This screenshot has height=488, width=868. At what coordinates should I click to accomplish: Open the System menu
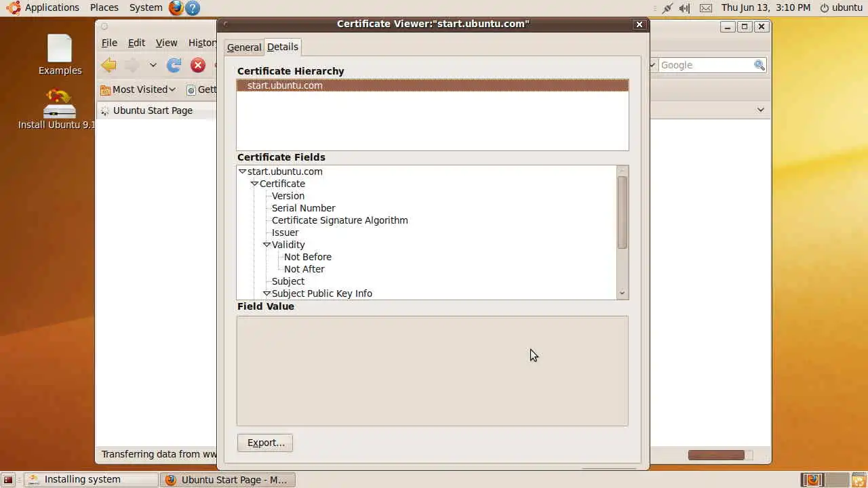click(x=146, y=7)
